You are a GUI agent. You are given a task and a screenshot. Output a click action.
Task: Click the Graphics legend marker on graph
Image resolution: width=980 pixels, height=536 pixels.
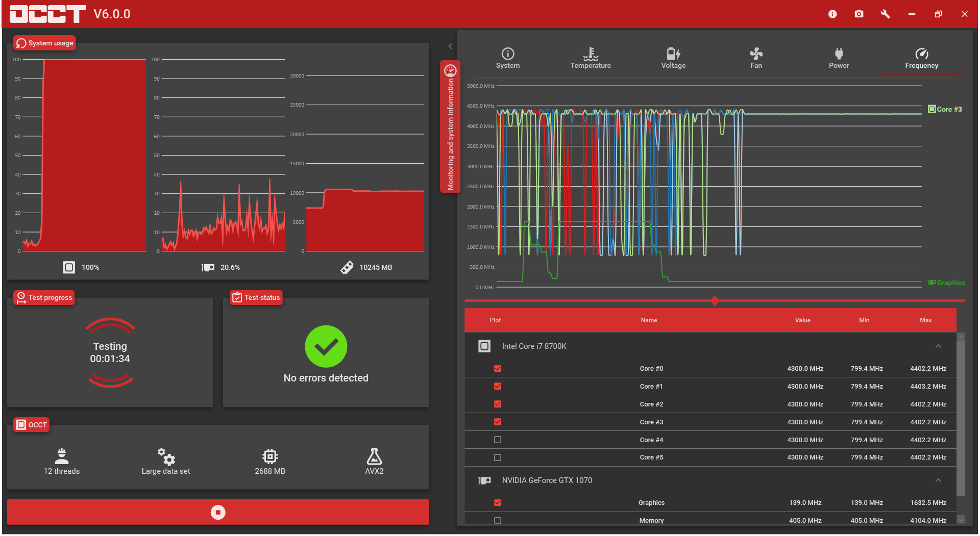(x=932, y=283)
